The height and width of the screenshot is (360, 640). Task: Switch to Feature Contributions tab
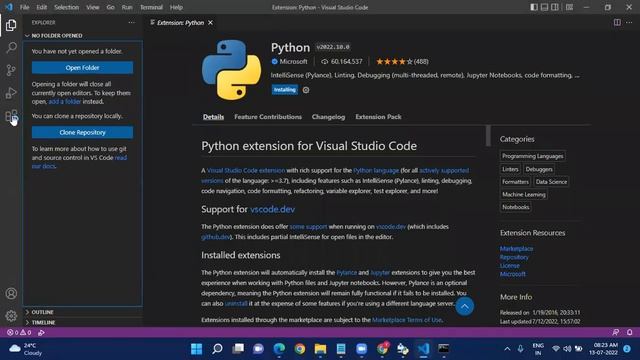pos(268,117)
